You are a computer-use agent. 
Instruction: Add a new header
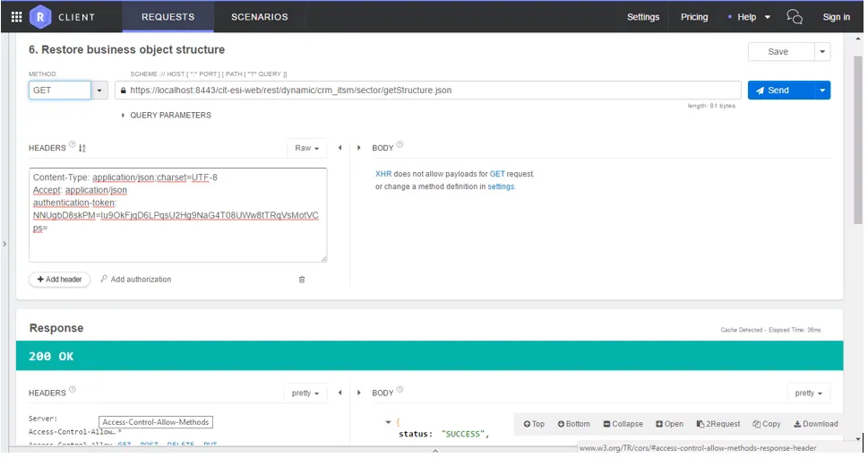[x=60, y=281]
